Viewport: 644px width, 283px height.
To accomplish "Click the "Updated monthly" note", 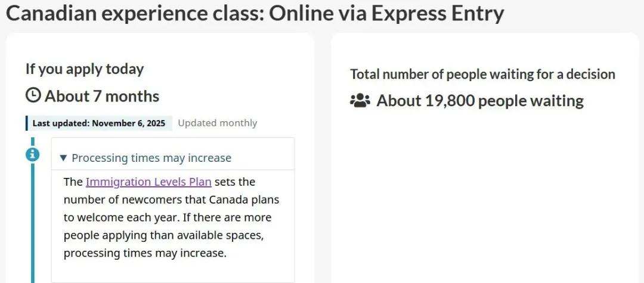I will [x=218, y=123].
